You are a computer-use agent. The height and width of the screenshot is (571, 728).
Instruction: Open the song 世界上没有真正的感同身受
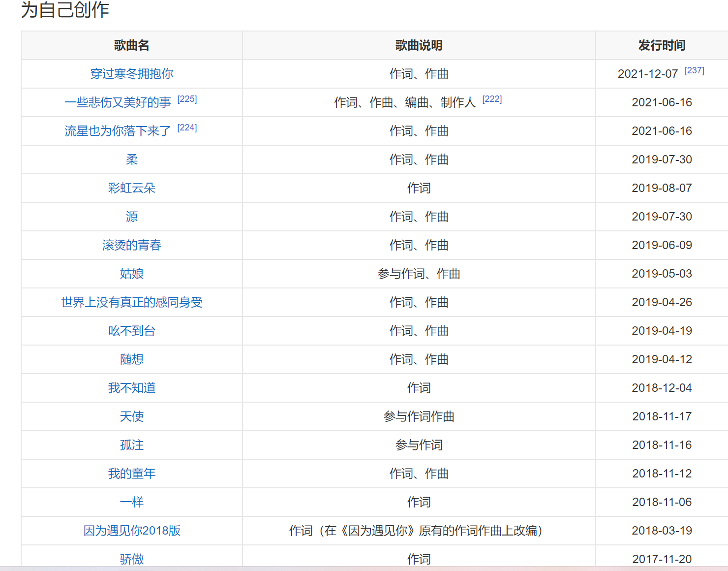131,302
